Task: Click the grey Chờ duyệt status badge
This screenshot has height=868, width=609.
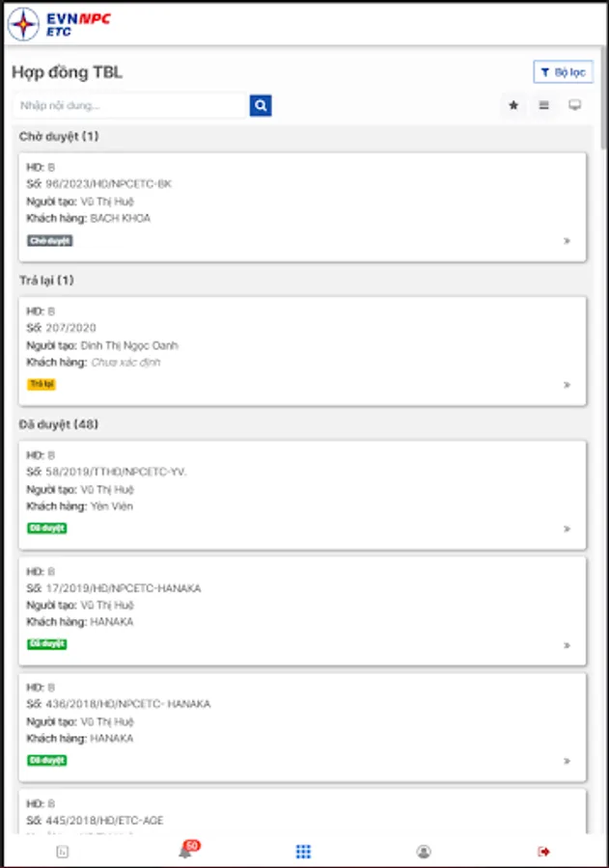Action: (x=50, y=240)
